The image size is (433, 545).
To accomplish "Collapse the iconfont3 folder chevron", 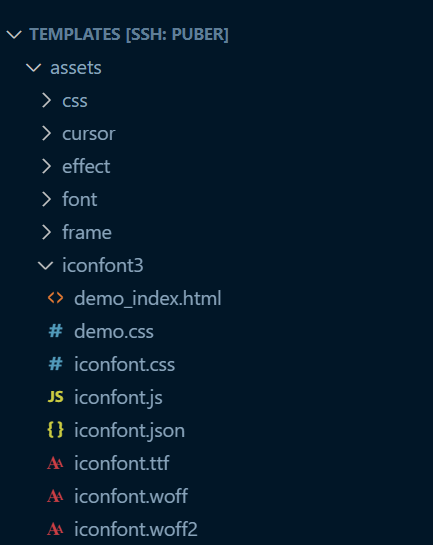I will coord(46,266).
